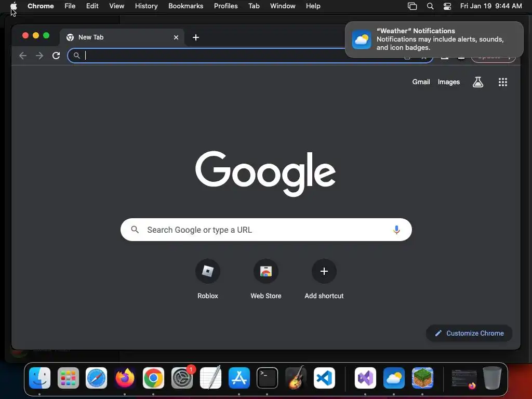Select the New Tab tab
This screenshot has height=399, width=532.
tap(122, 37)
